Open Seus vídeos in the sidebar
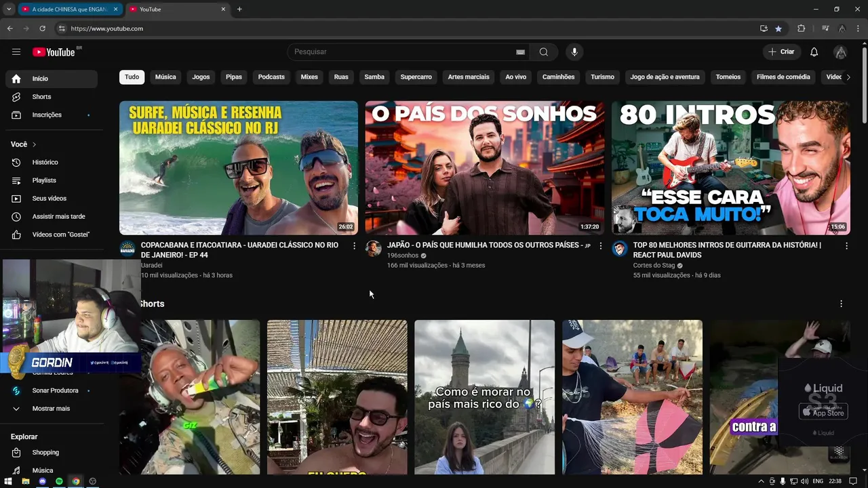 pyautogui.click(x=52, y=199)
